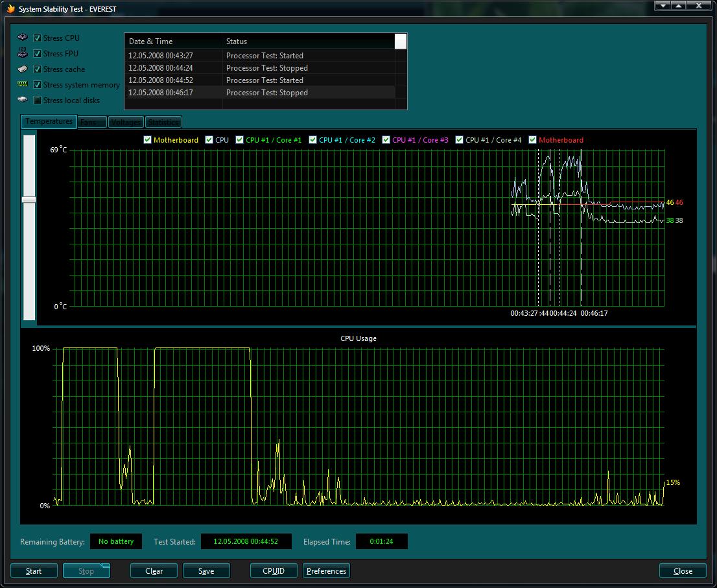The height and width of the screenshot is (588, 717).
Task: Hide the red Motherboard legend series
Action: click(532, 139)
